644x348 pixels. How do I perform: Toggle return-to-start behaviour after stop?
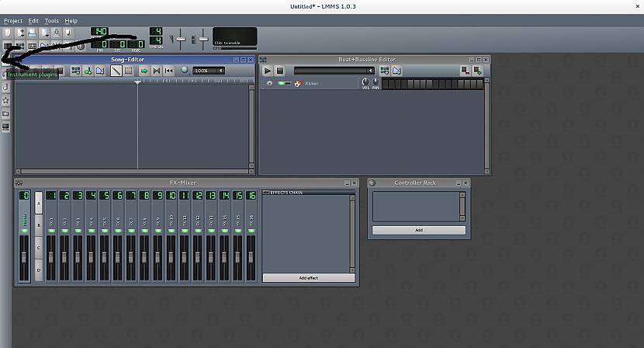pyautogui.click(x=168, y=71)
